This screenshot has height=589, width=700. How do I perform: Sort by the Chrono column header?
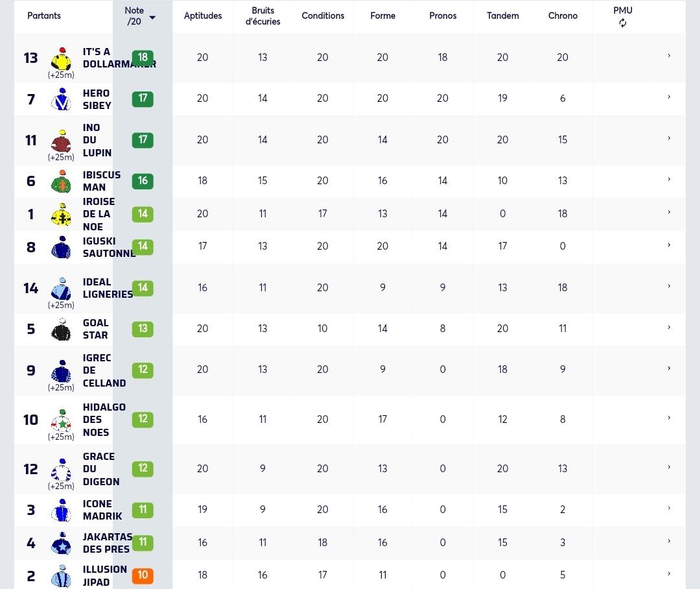pos(563,16)
